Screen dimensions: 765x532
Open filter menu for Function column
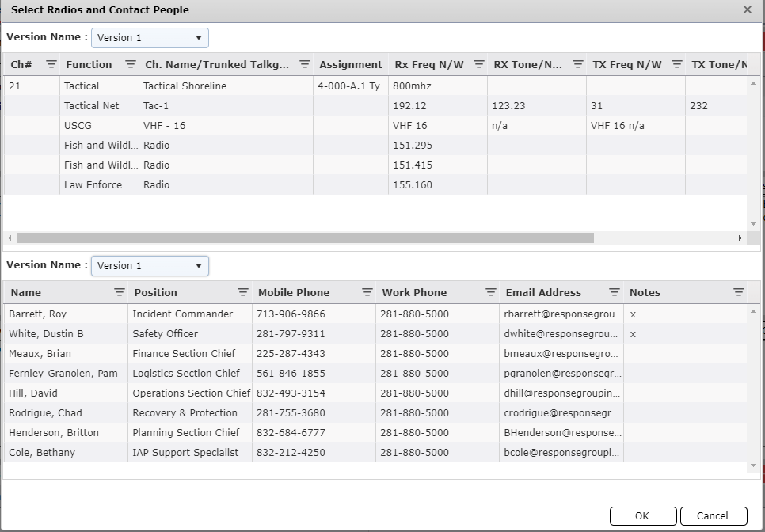pyautogui.click(x=131, y=64)
